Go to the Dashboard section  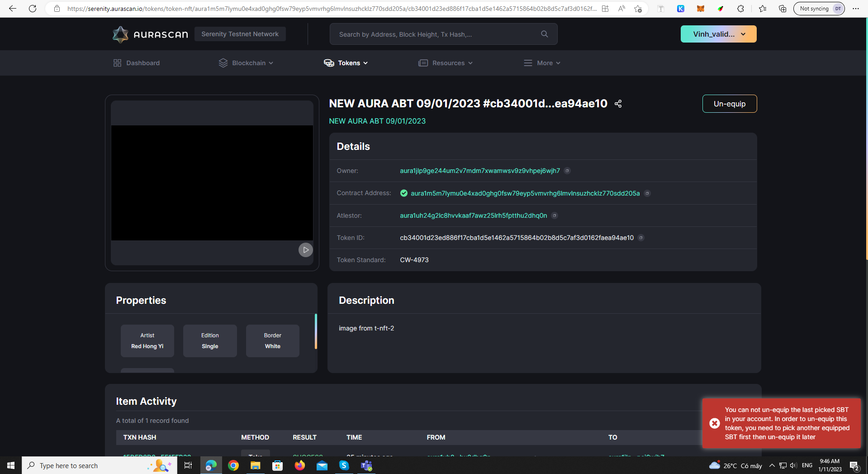coord(136,63)
